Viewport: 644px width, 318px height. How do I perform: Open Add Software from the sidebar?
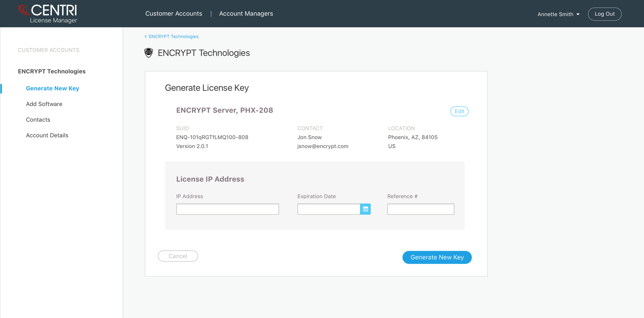44,104
